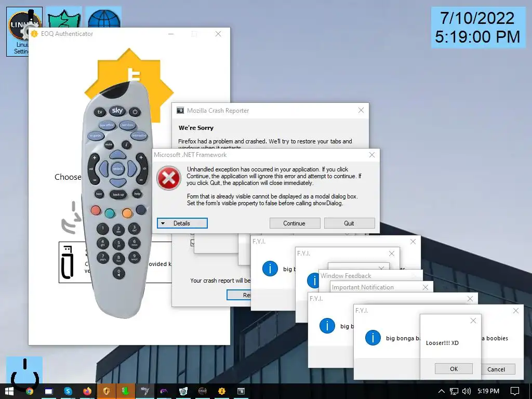Viewport: 532px width, 399px height.
Task: Switch to EOQ Authenticator in the taskbar
Action: click(221, 391)
